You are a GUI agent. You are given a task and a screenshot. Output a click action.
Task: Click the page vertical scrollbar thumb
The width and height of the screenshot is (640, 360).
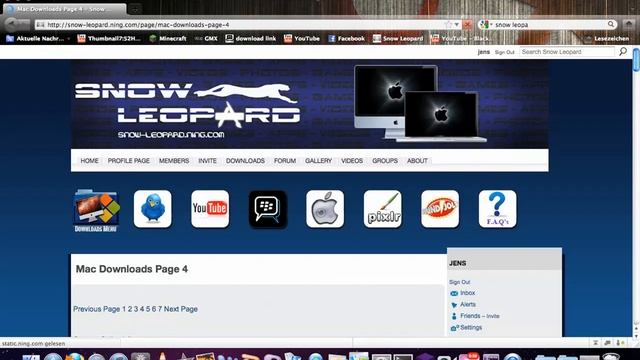tap(636, 60)
